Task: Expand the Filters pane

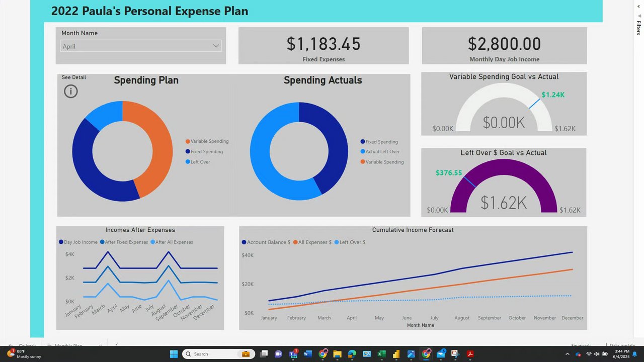Action: (x=638, y=28)
